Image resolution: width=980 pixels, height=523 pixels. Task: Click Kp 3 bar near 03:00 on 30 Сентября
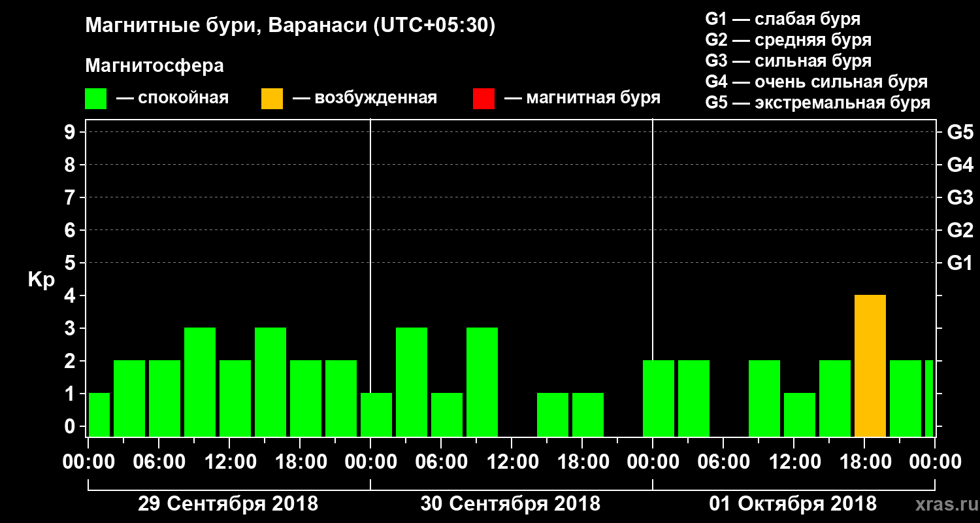tap(412, 382)
